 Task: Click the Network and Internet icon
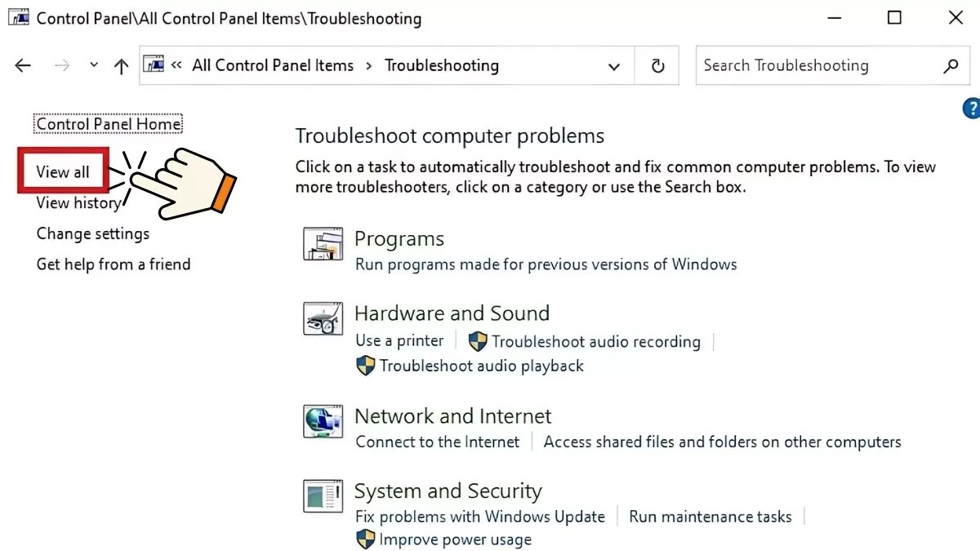[x=323, y=421]
